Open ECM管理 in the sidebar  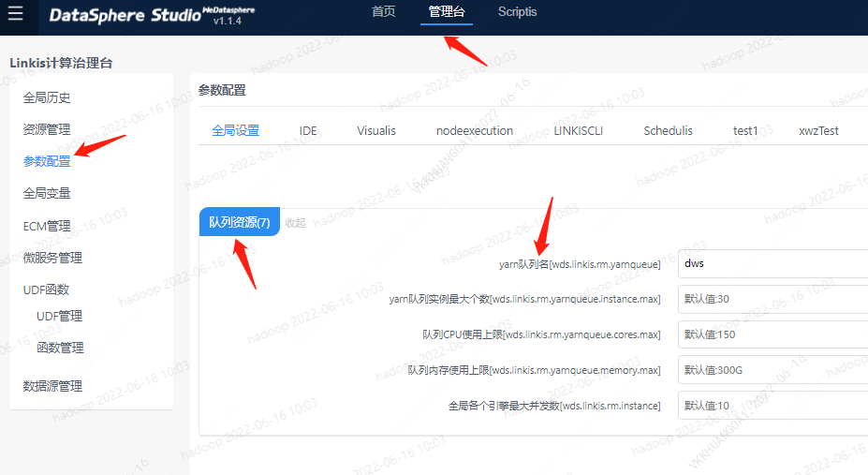47,226
